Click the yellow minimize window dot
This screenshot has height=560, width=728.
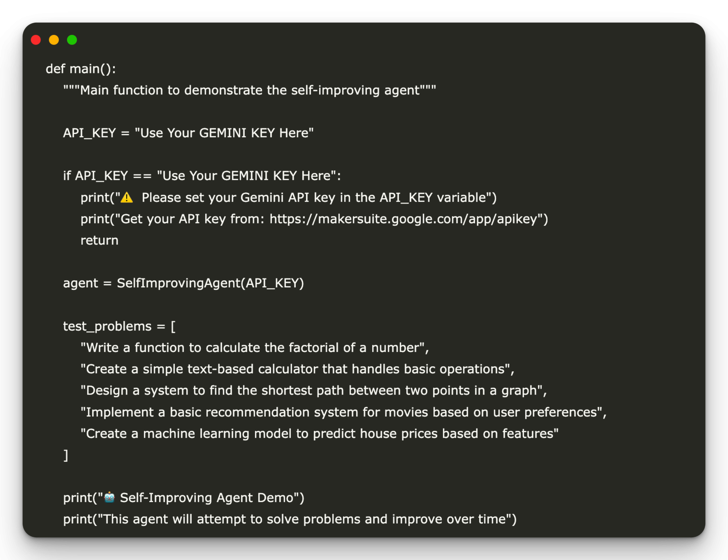(x=54, y=40)
